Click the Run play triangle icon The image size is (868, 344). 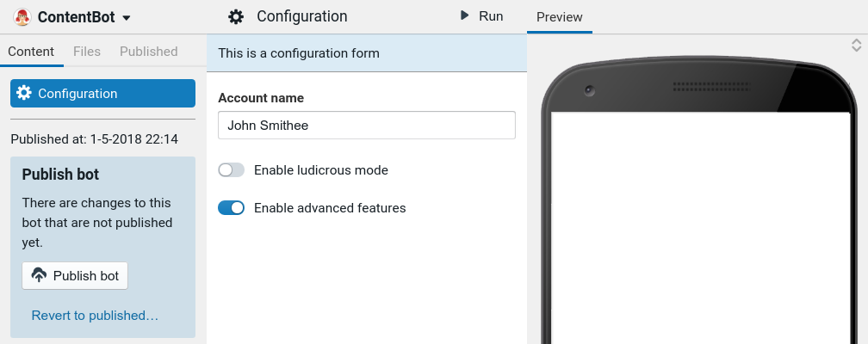(x=465, y=15)
